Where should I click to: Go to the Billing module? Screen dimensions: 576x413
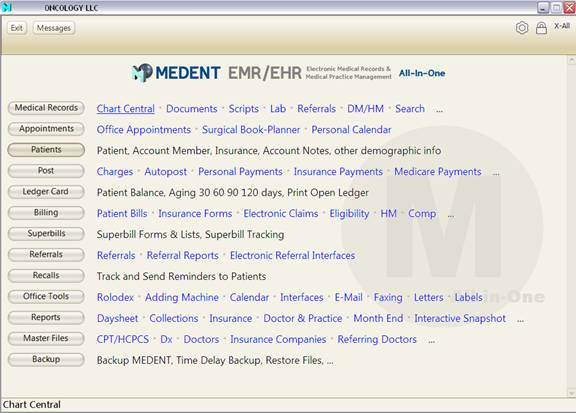pos(46,213)
